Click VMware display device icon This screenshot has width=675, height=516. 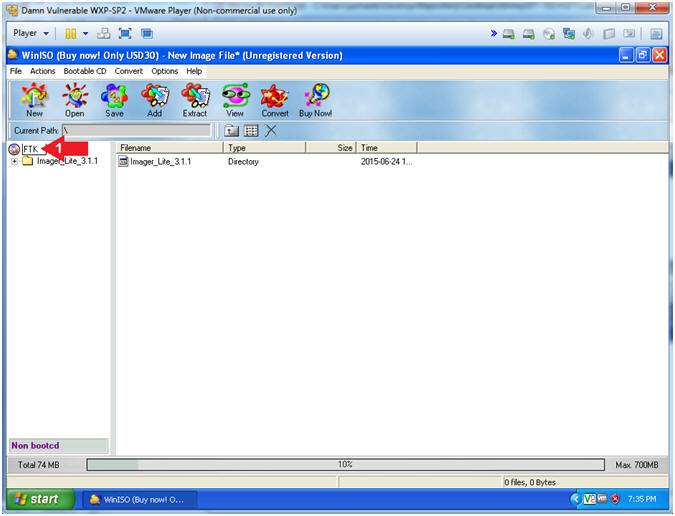(629, 34)
